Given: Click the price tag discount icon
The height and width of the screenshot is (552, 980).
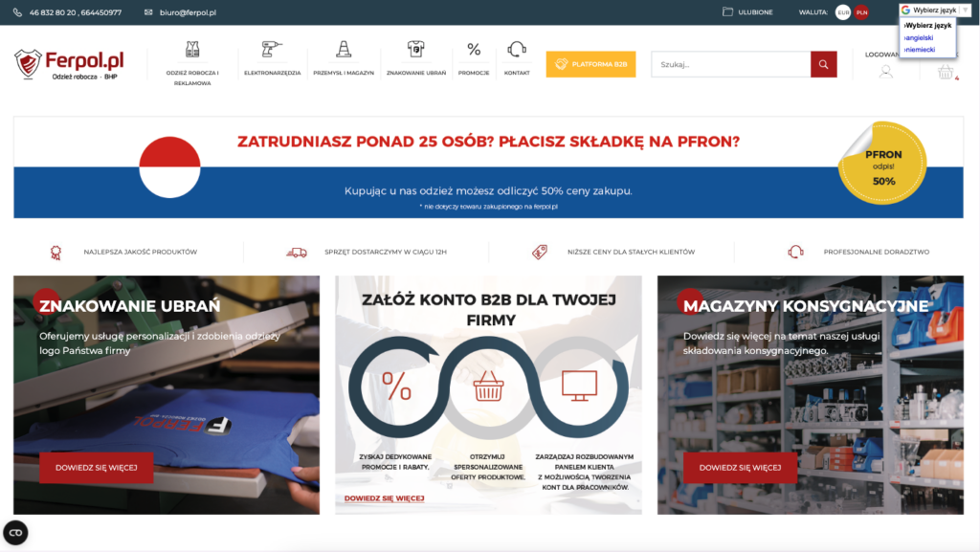Looking at the screenshot, I should pos(540,253).
